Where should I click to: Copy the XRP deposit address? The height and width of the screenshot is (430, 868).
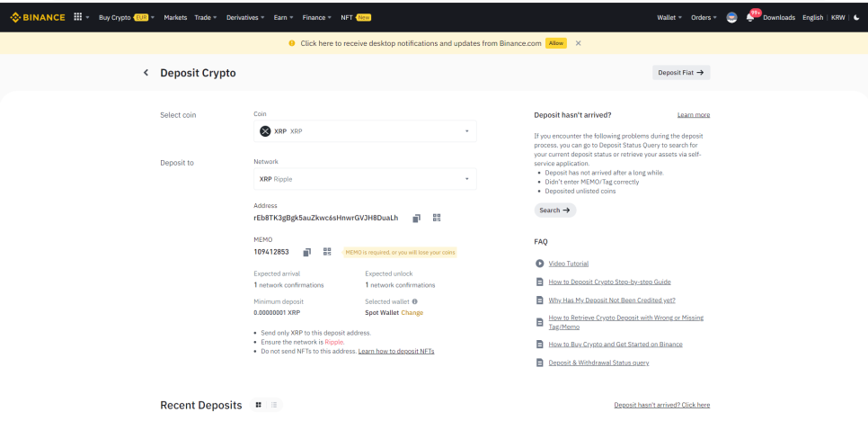click(x=416, y=219)
